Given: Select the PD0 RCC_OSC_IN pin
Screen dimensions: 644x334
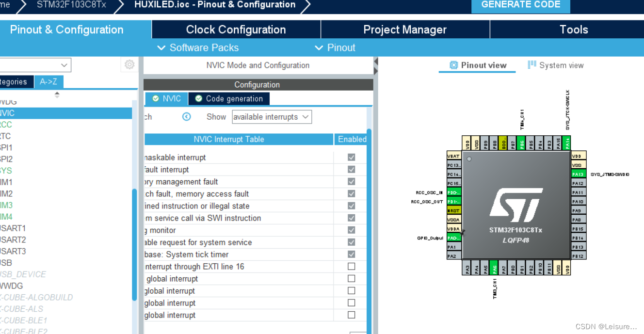Looking at the screenshot, I should [453, 192].
